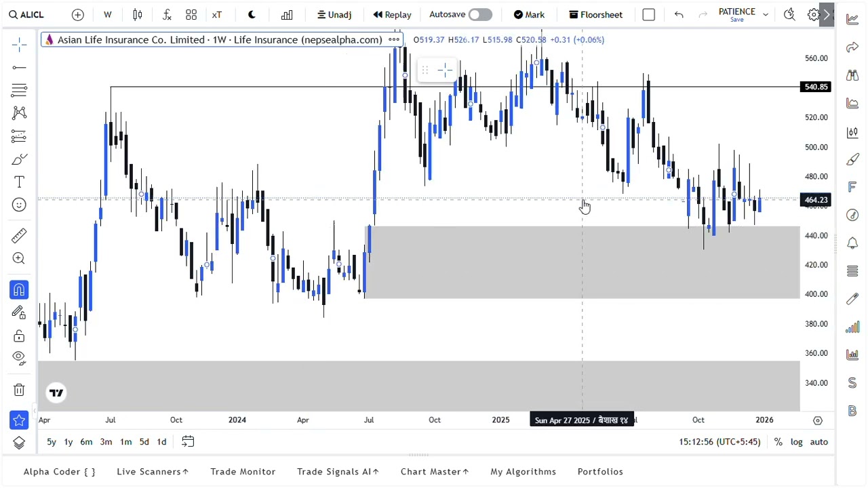
Task: Open the Trade Monitor tab
Action: (x=243, y=472)
